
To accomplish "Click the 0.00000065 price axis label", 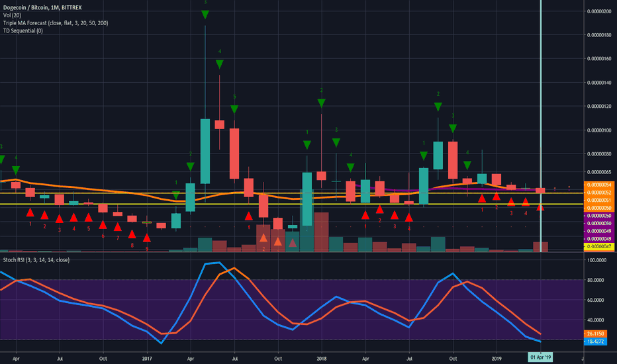I will pyautogui.click(x=599, y=172).
